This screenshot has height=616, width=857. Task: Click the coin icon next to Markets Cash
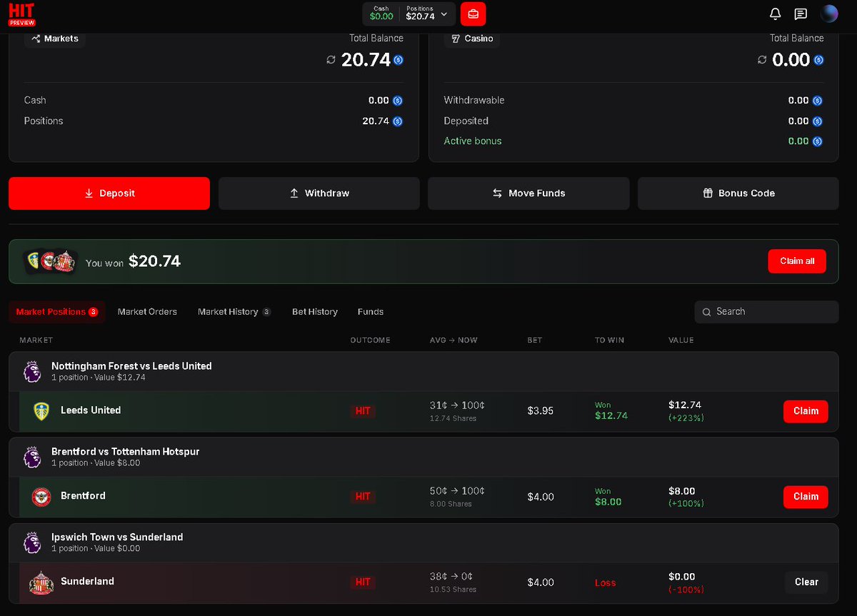coord(398,101)
